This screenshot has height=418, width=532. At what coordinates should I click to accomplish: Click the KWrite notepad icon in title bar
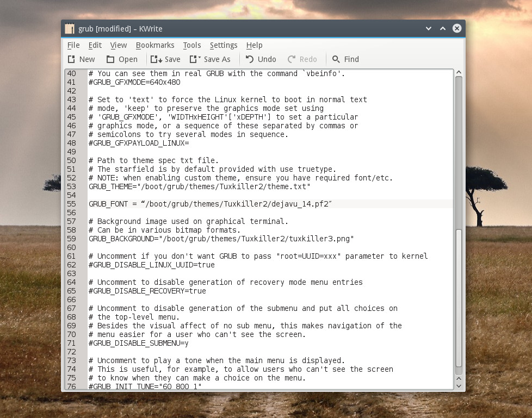click(70, 28)
